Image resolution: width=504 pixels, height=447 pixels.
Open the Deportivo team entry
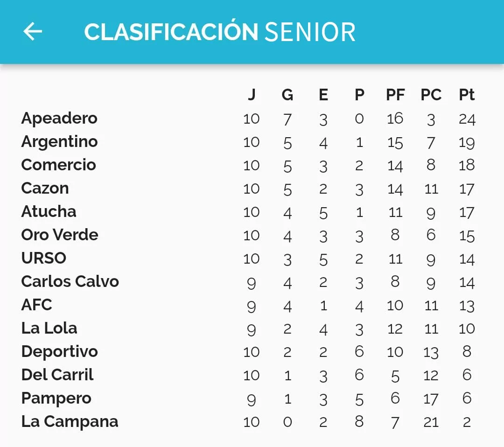point(59,351)
